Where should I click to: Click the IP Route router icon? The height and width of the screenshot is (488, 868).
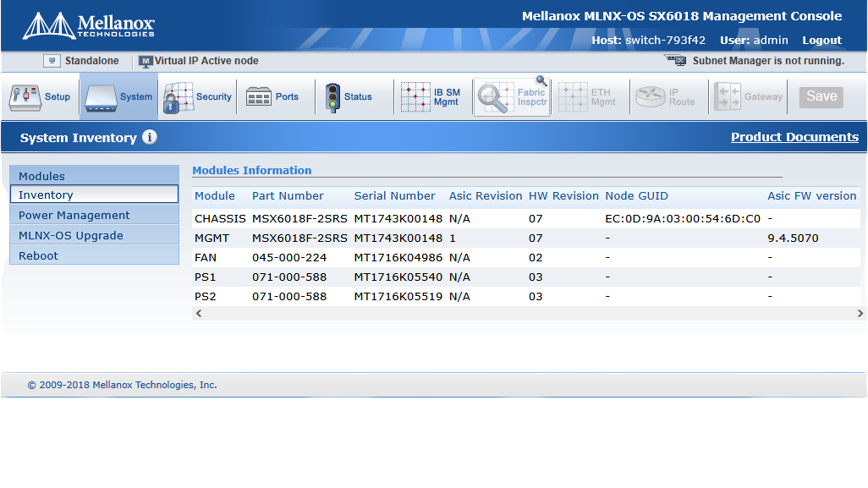coord(651,96)
